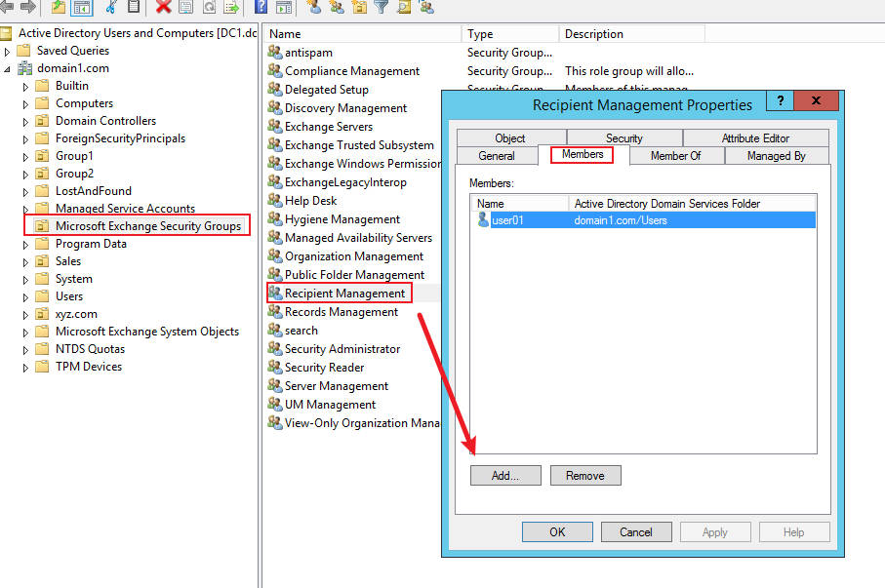Sort members by Active Directory Domain Services Folder
This screenshot has width=885, height=588.
693,203
